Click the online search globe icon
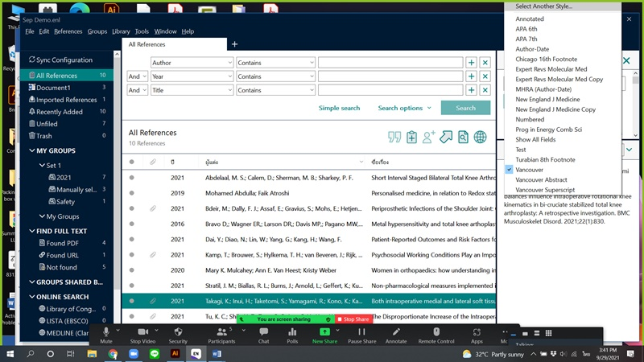Viewport: 644px width, 362px height. click(481, 138)
